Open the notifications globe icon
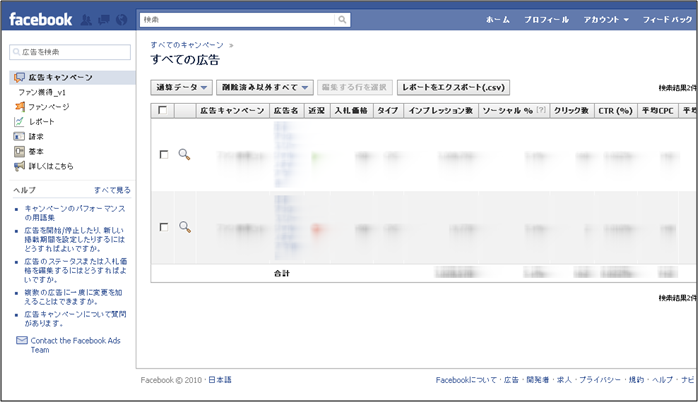Image resolution: width=698 pixels, height=402 pixels. pyautogui.click(x=122, y=20)
